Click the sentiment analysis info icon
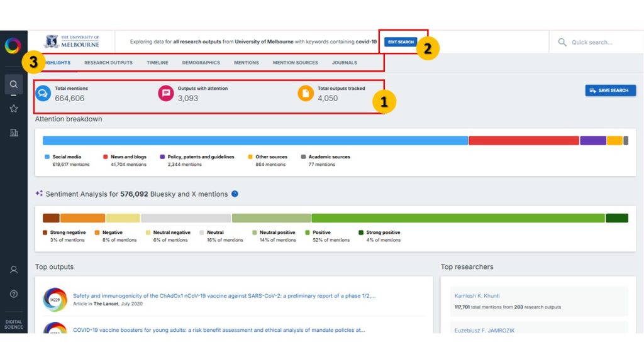This screenshot has height=362, width=644. (235, 194)
